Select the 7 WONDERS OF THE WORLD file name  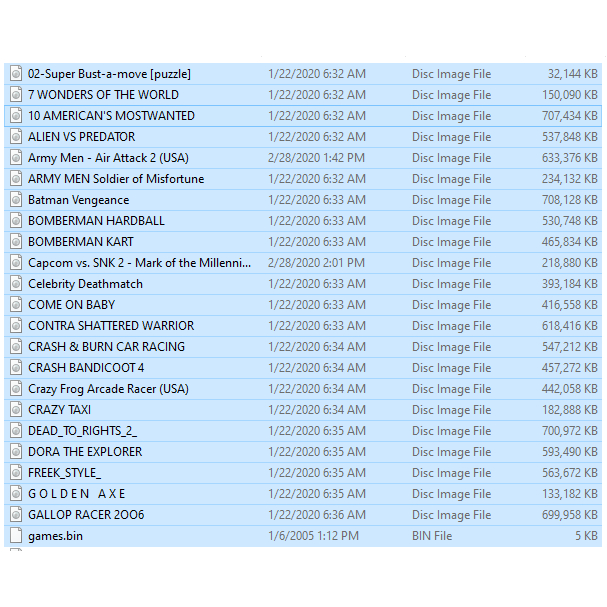click(103, 95)
